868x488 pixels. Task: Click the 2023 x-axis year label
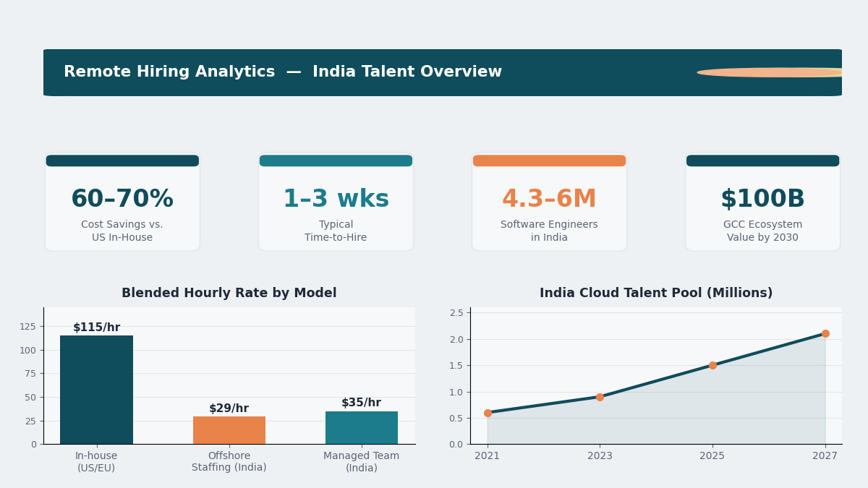point(600,456)
